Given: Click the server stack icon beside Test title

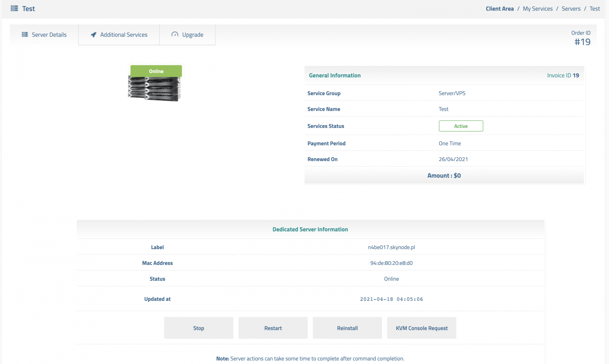Looking at the screenshot, I should pyautogui.click(x=14, y=8).
